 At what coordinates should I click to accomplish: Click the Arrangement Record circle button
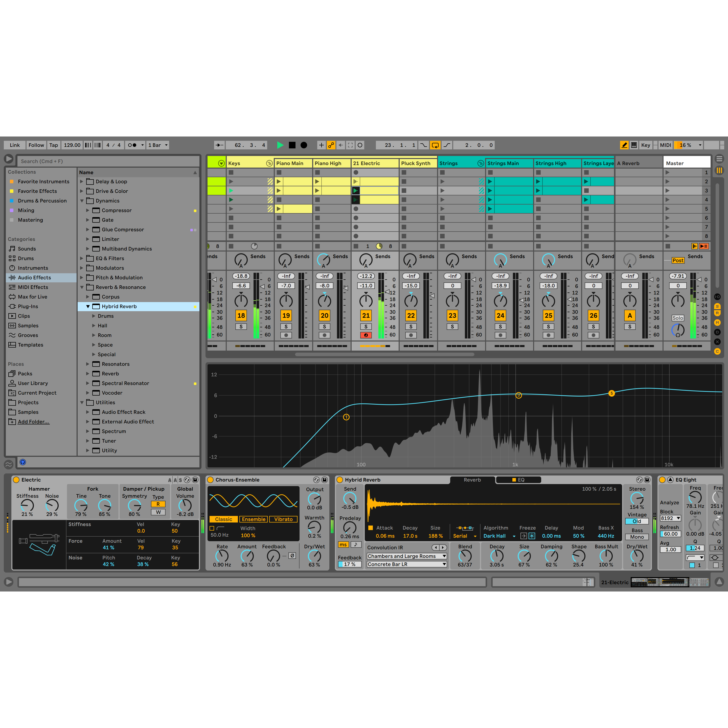(304, 145)
